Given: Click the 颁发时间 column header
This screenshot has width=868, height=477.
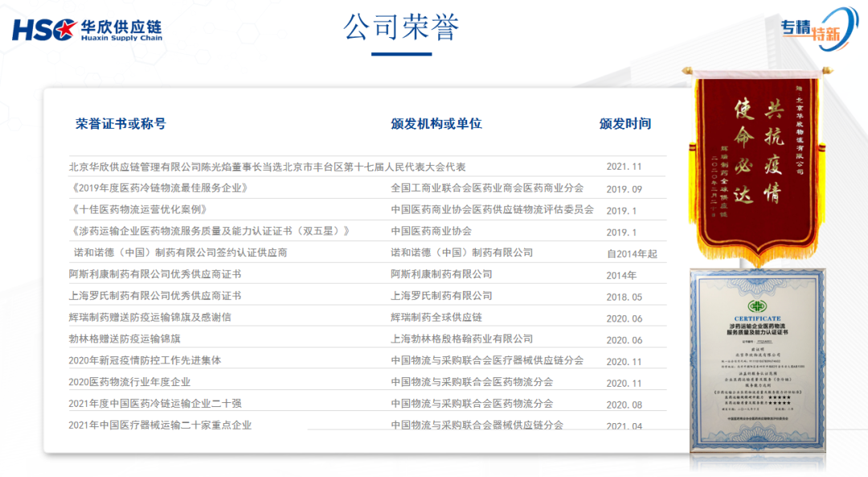Looking at the screenshot, I should pos(625,124).
